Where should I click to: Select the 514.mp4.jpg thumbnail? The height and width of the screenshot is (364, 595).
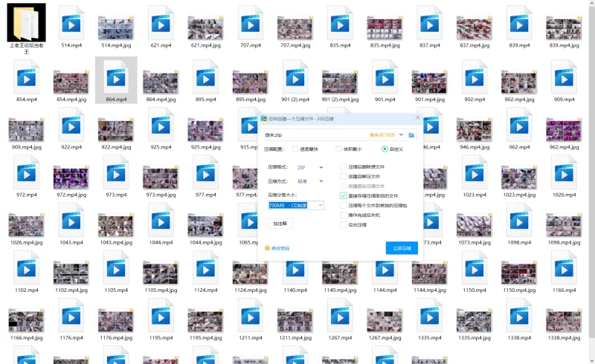[x=116, y=28]
